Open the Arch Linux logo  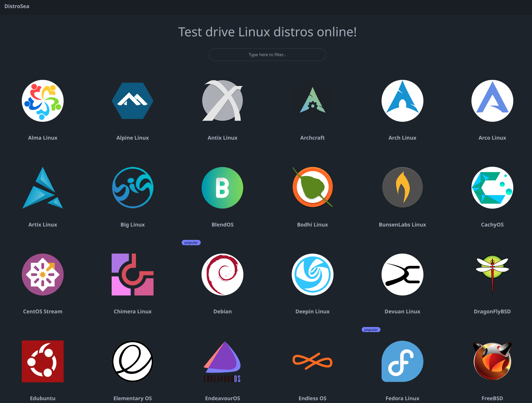tap(402, 101)
